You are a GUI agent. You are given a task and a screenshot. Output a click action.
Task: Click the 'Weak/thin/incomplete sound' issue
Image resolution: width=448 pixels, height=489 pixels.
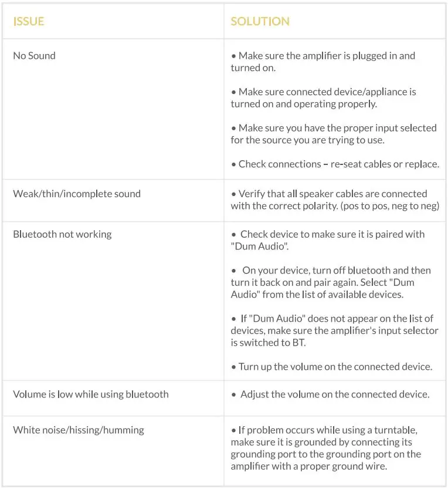tap(77, 194)
